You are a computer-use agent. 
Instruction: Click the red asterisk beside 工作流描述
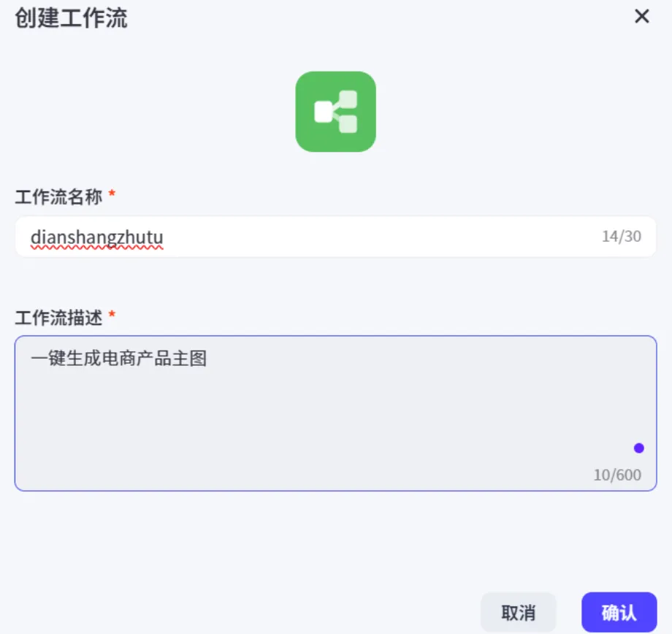tap(112, 314)
